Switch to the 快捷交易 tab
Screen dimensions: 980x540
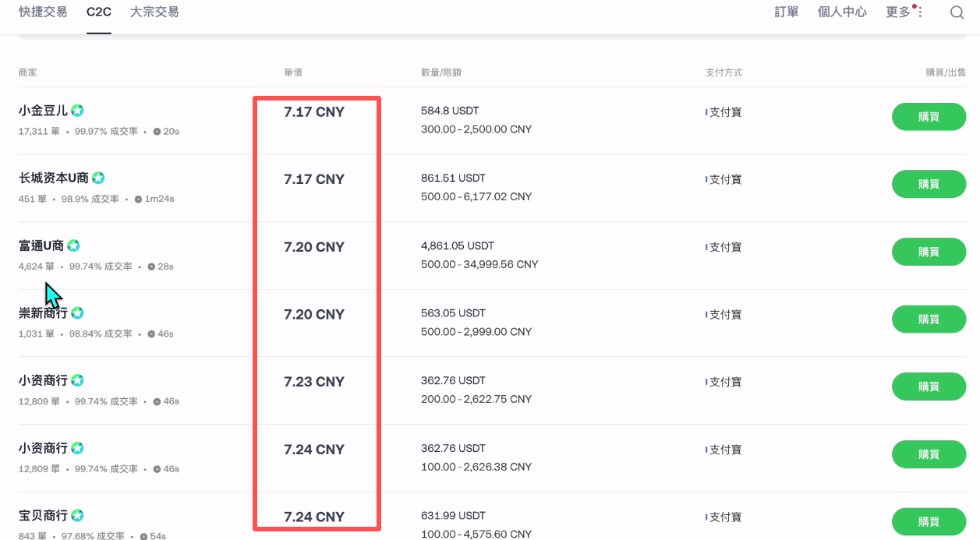[x=43, y=12]
